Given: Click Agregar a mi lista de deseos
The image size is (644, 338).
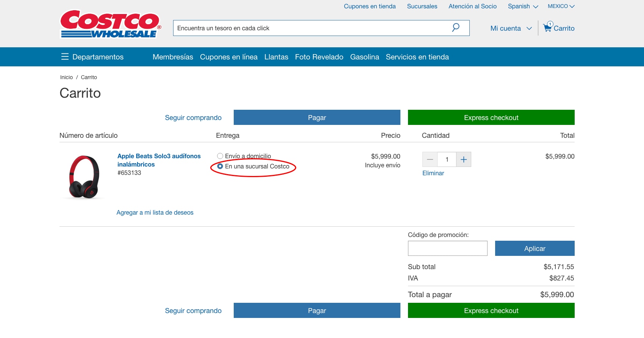Looking at the screenshot, I should point(155,213).
